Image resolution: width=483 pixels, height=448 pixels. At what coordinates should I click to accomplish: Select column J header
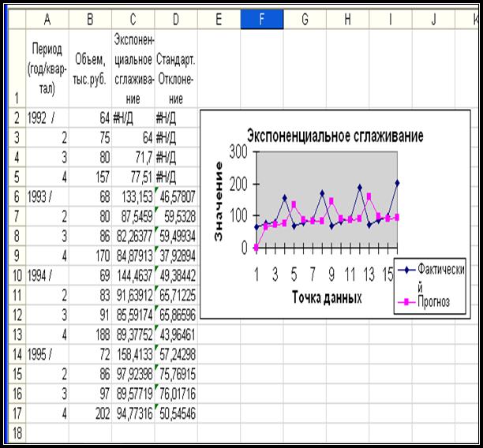click(x=433, y=20)
